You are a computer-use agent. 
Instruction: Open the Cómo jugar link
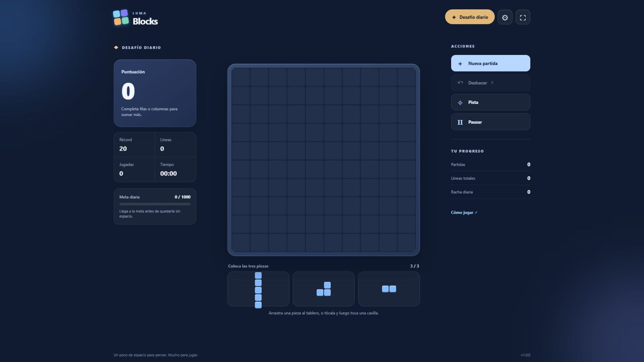464,212
